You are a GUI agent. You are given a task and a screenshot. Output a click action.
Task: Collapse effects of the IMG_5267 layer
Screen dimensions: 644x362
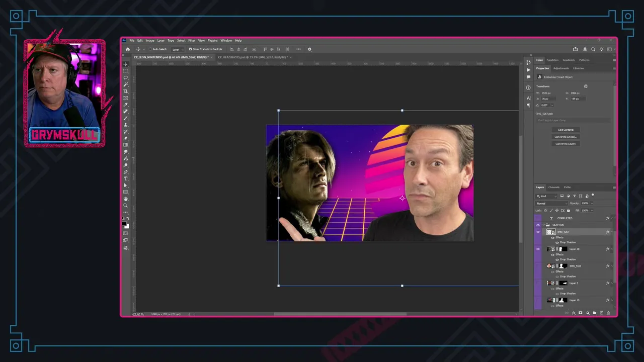(612, 232)
